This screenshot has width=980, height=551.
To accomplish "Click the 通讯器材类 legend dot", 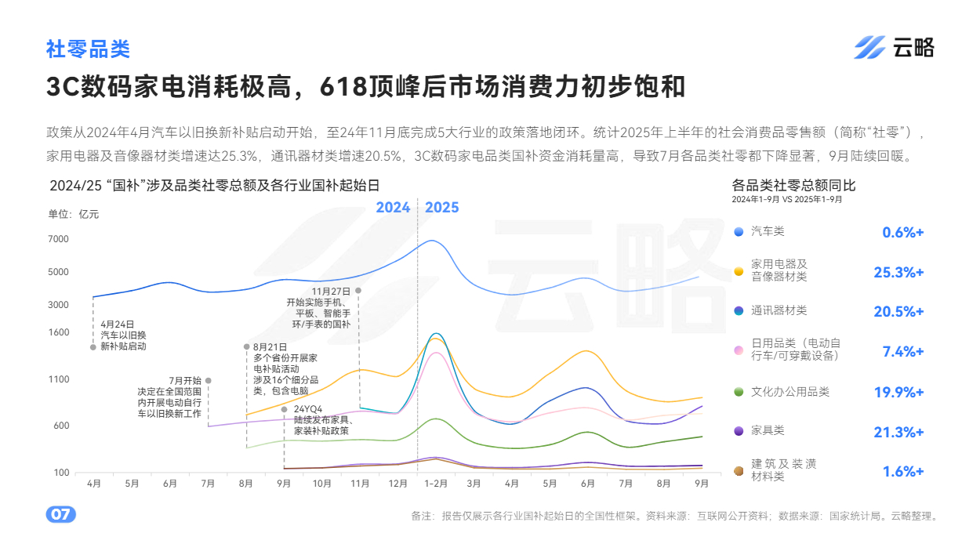I will click(x=739, y=311).
